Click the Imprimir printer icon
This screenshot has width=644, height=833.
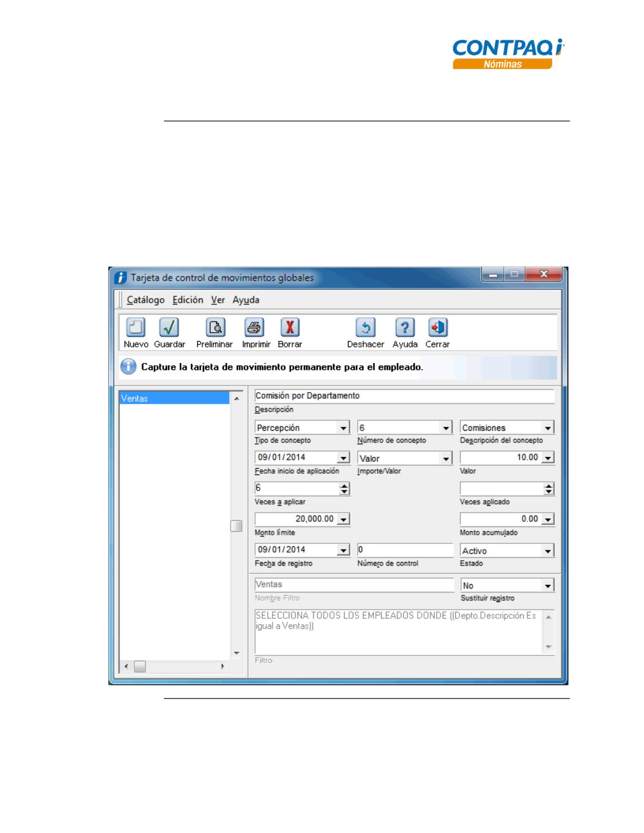point(254,328)
